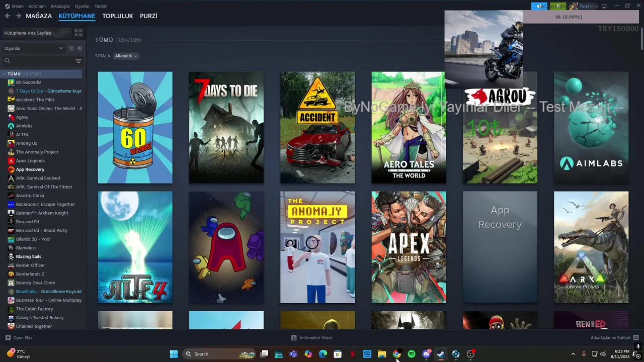Open the Among Us cover art
Screen dimensions: 644x362
[226, 247]
